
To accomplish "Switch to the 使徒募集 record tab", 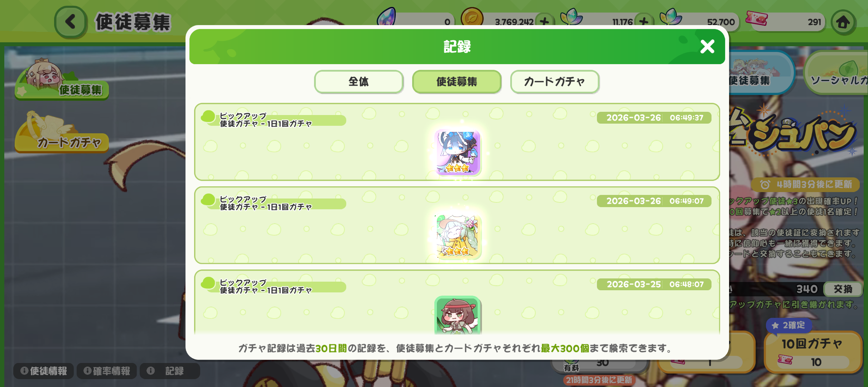I will (x=457, y=82).
